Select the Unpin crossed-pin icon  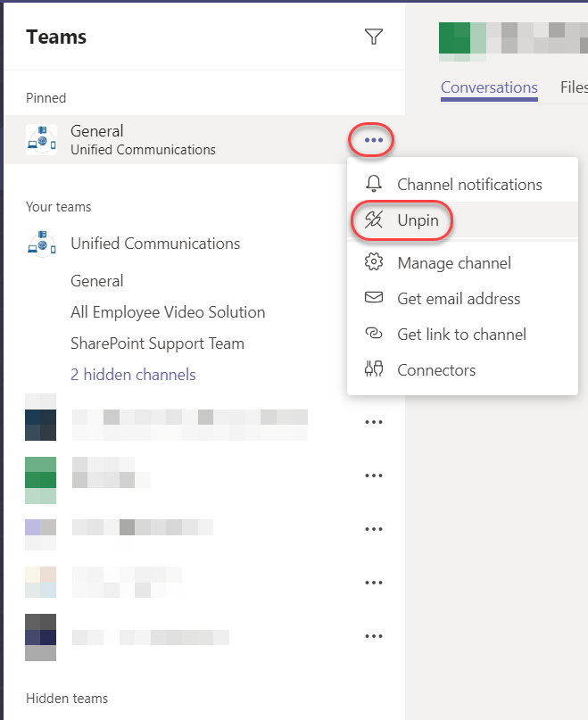point(376,219)
